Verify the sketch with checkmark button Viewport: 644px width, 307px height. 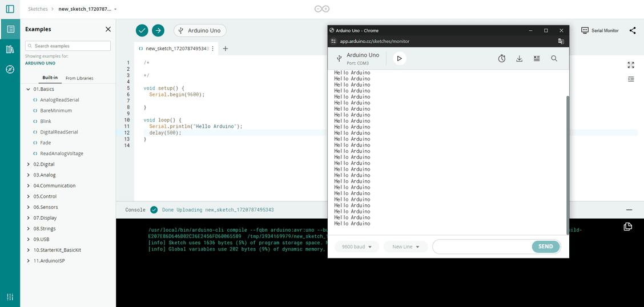pos(142,30)
